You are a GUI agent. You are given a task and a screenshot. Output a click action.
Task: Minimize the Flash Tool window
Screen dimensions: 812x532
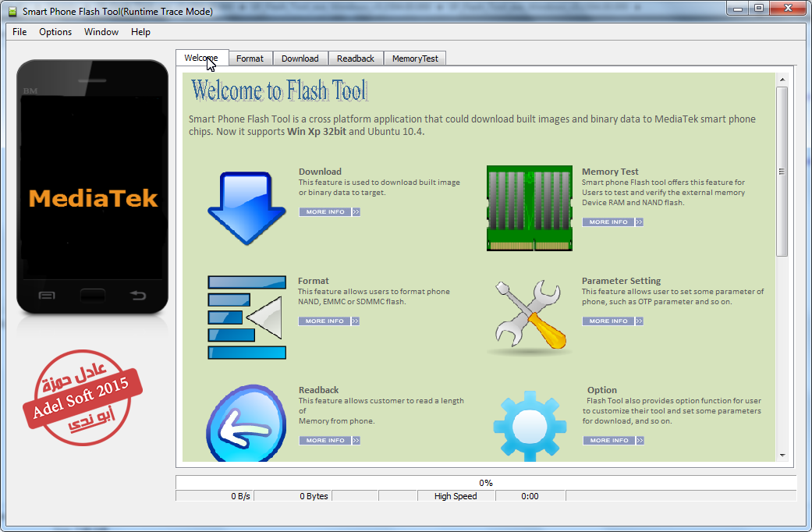click(x=738, y=9)
